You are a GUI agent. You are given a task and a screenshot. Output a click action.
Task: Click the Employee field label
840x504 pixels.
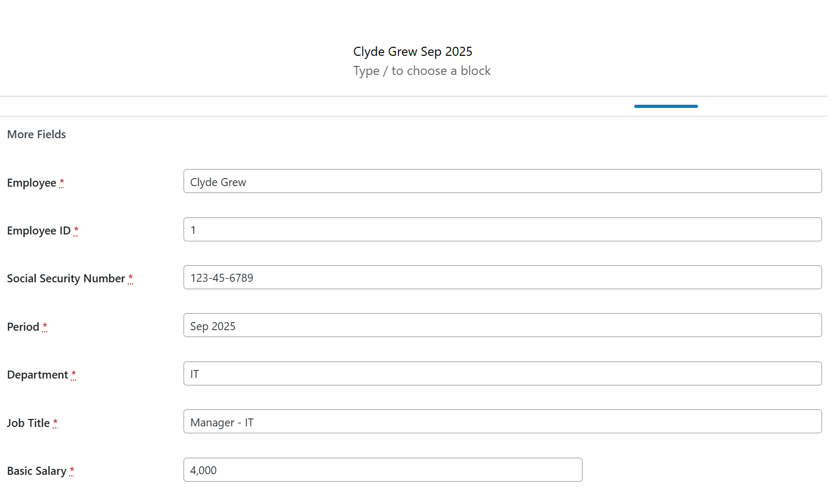click(31, 183)
